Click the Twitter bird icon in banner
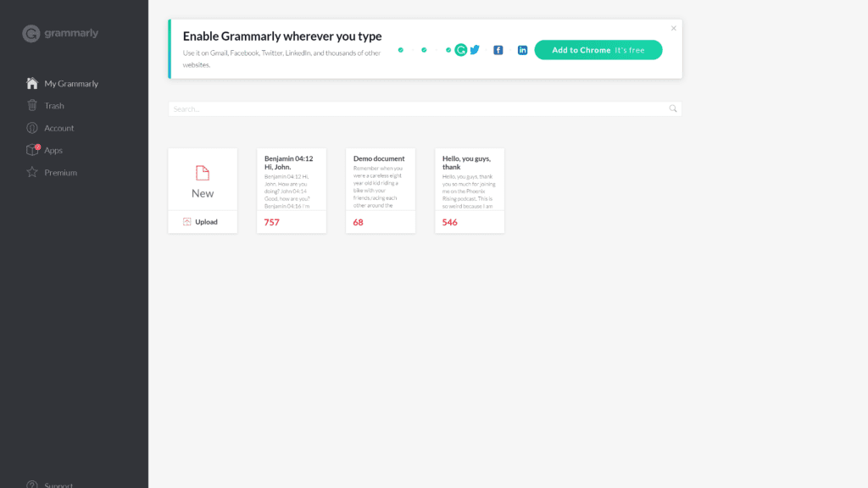The width and height of the screenshot is (868, 488). tap(475, 50)
